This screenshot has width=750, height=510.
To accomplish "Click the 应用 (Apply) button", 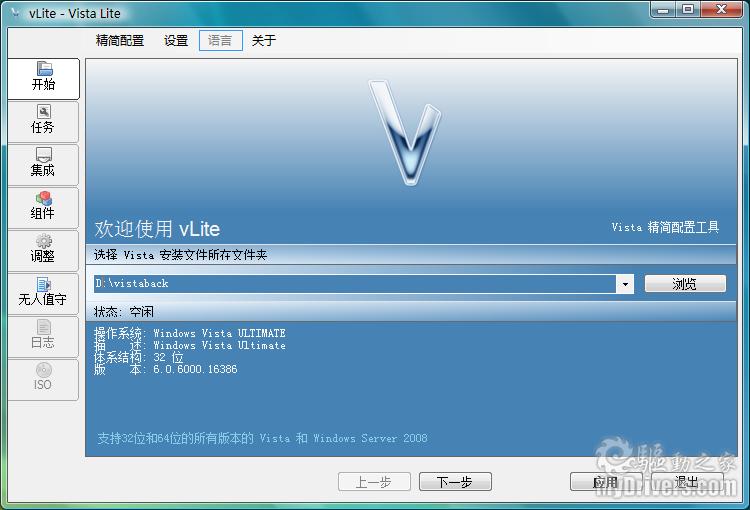I will click(606, 482).
